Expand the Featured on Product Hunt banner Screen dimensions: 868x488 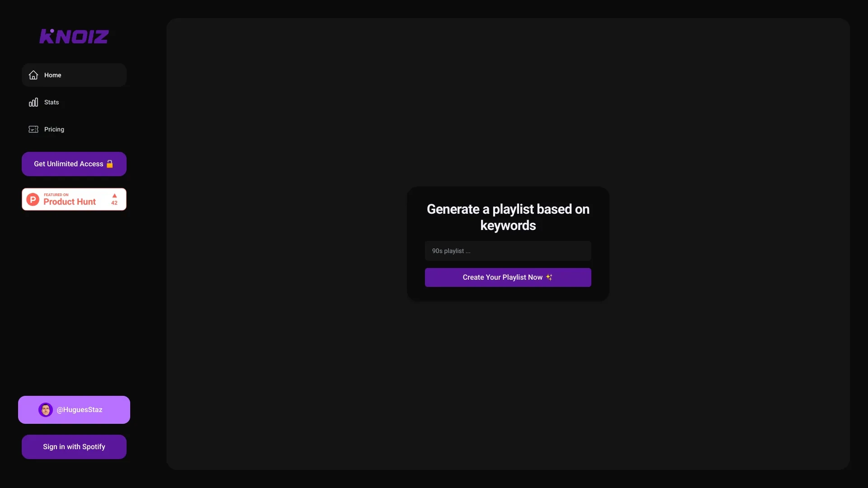[74, 199]
